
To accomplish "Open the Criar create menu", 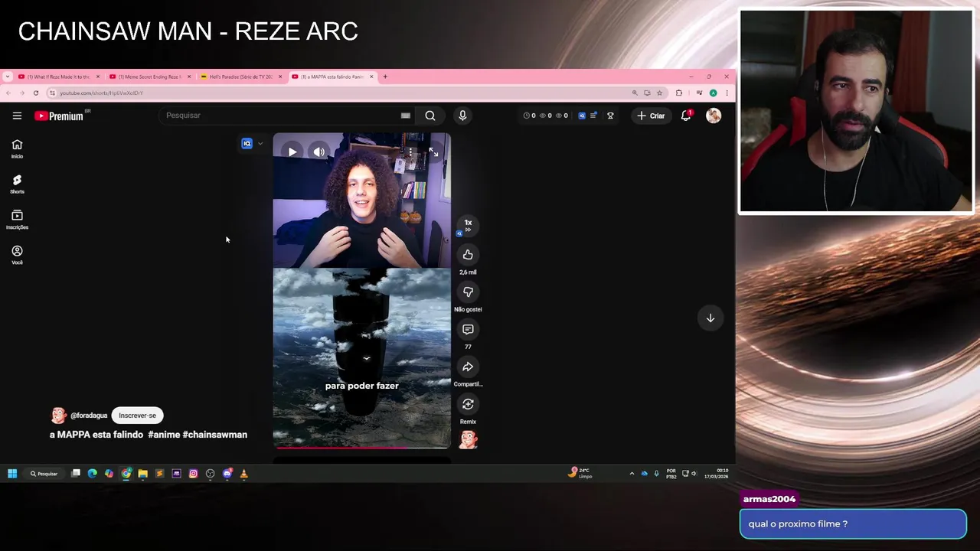I will coord(651,116).
